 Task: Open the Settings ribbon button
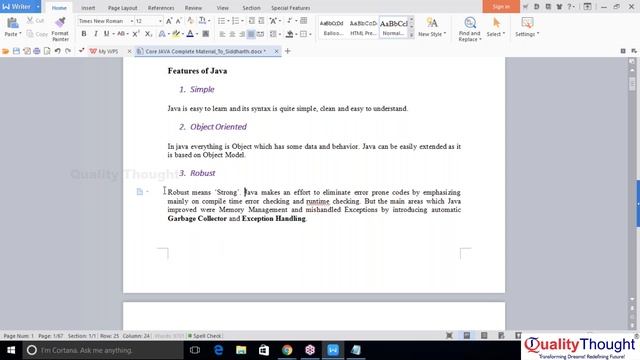click(x=527, y=27)
